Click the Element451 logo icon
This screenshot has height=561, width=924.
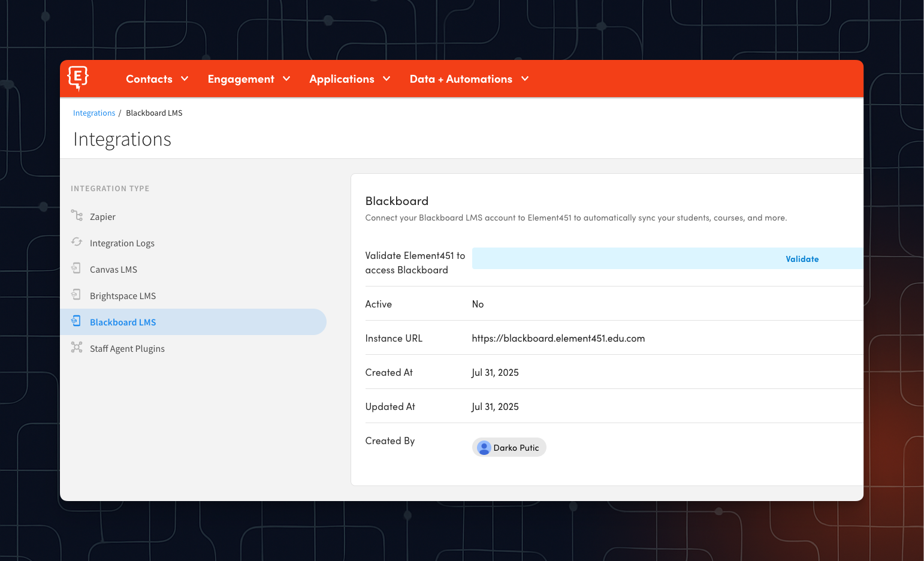(x=78, y=78)
